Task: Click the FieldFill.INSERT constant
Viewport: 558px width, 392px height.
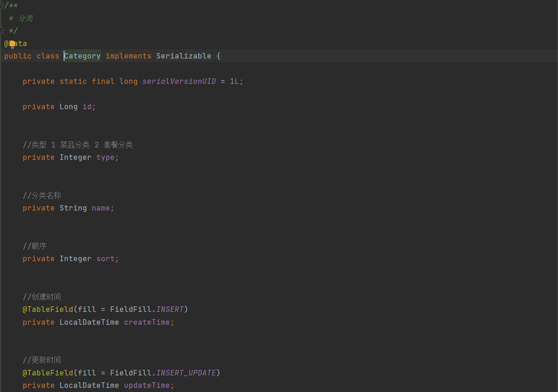Action: pyautogui.click(x=170, y=310)
